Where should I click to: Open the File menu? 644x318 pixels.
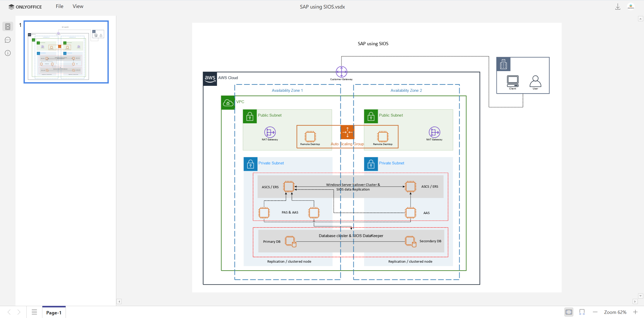tap(59, 6)
